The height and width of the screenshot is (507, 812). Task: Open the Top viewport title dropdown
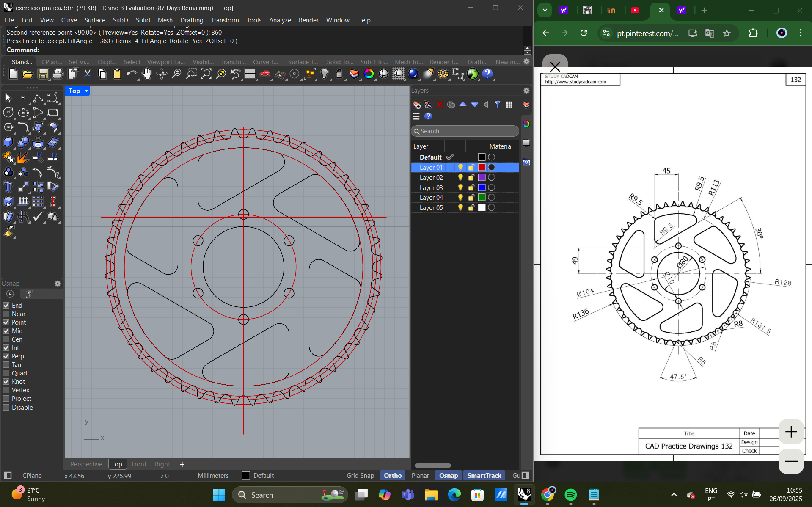coord(87,91)
